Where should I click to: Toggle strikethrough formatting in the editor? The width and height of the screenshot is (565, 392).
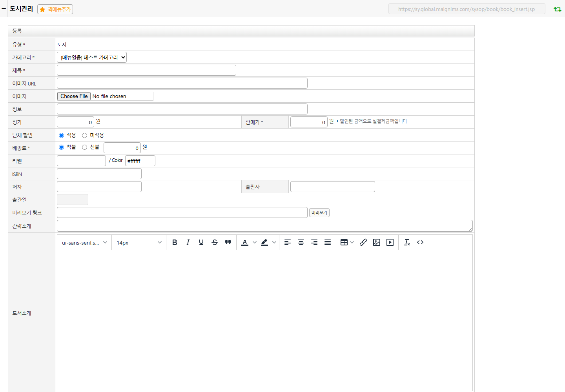[x=215, y=242]
